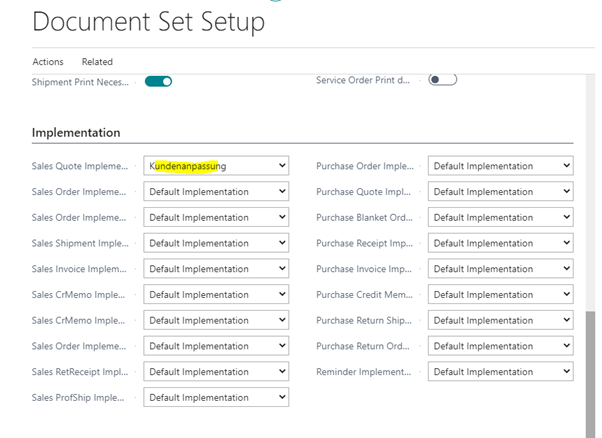The image size is (602, 438).
Task: Open the Purchase Blanket Order dropdown
Action: tap(500, 217)
